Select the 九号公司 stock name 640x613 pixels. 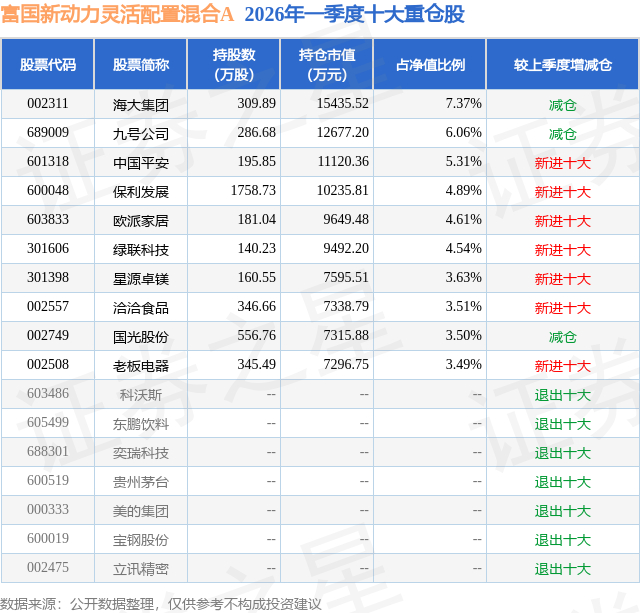tap(141, 134)
